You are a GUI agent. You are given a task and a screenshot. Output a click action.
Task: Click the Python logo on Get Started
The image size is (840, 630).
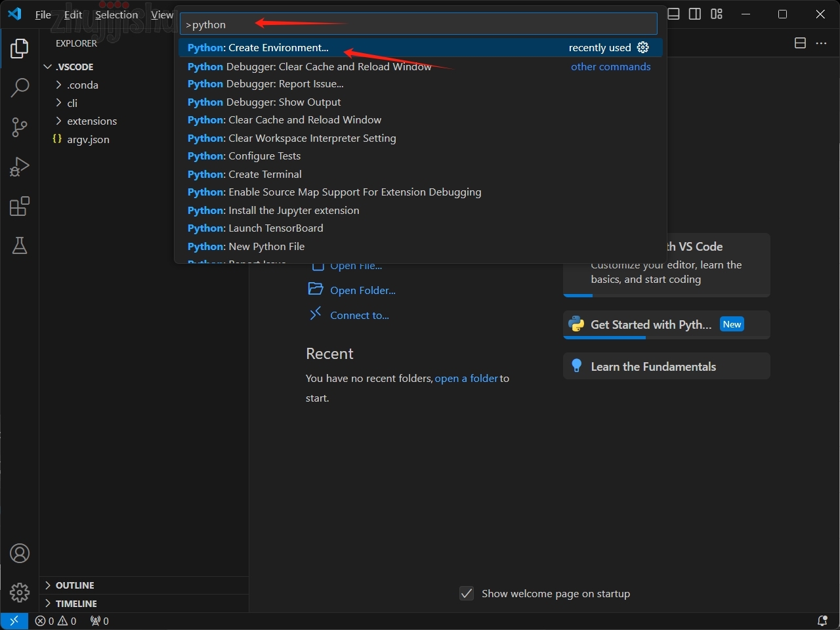point(577,324)
